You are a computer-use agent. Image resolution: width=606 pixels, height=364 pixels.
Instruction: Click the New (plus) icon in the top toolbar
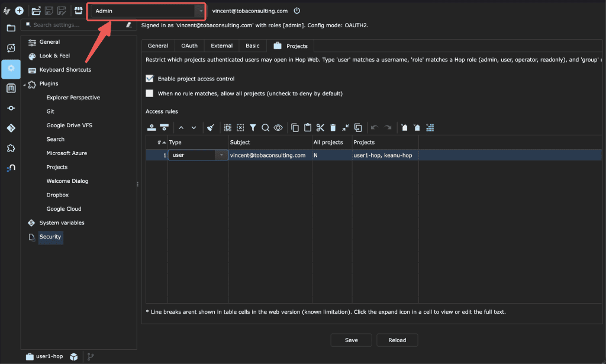tap(20, 11)
